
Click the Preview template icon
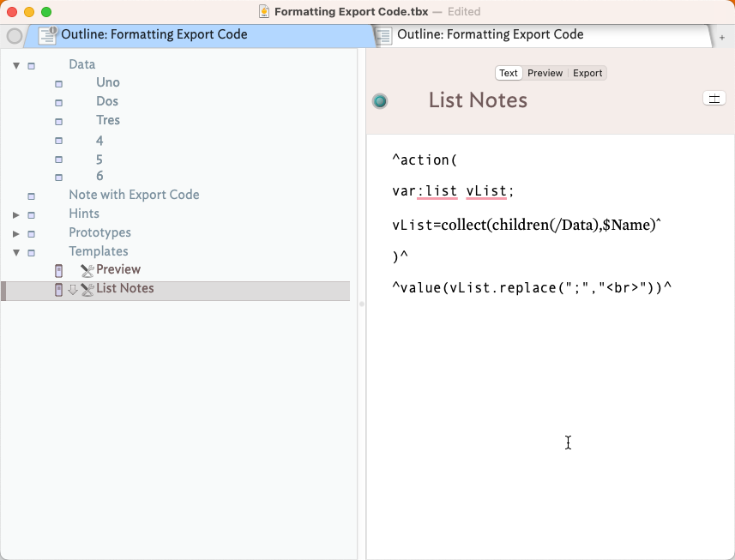coord(58,270)
